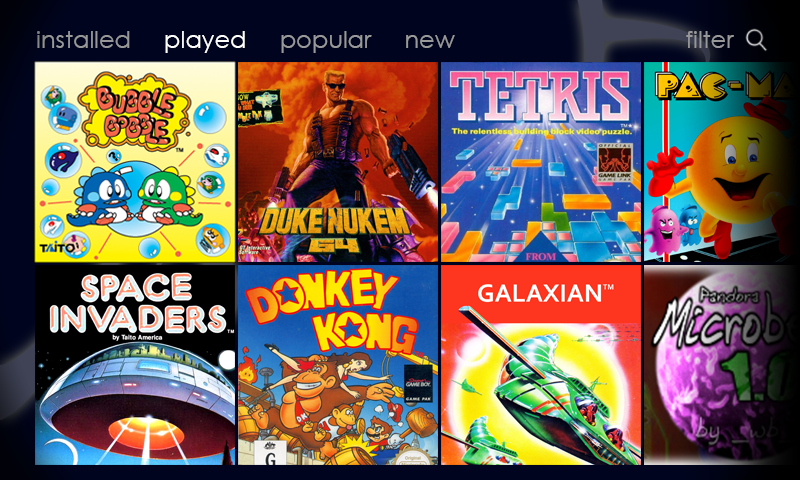Pick the Donkey Kong cover art
800x480 pixels.
tap(338, 365)
